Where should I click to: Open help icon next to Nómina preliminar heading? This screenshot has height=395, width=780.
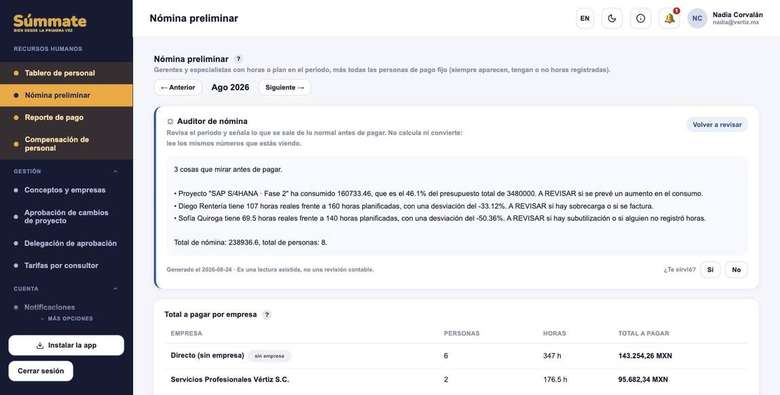tap(238, 59)
